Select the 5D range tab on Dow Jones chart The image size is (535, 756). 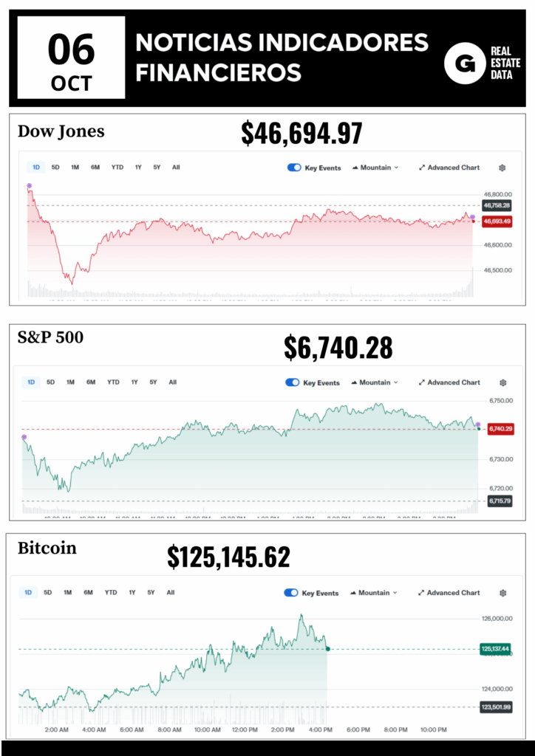pos(55,168)
